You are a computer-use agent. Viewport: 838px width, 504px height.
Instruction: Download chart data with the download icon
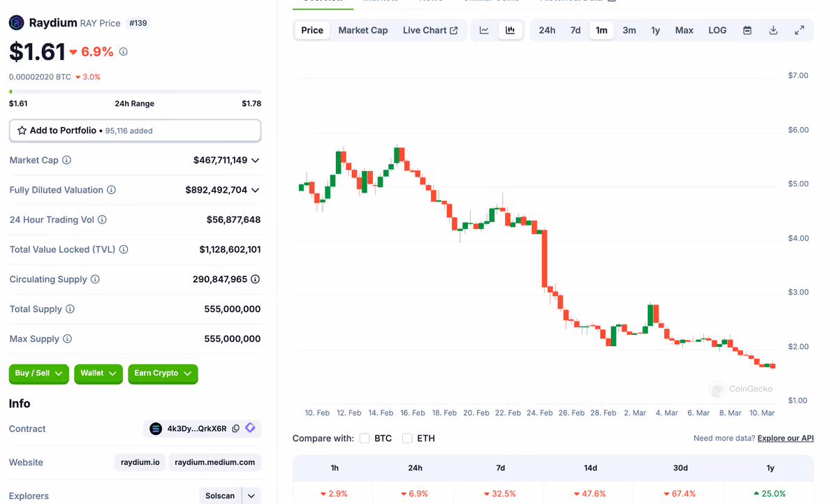773,30
